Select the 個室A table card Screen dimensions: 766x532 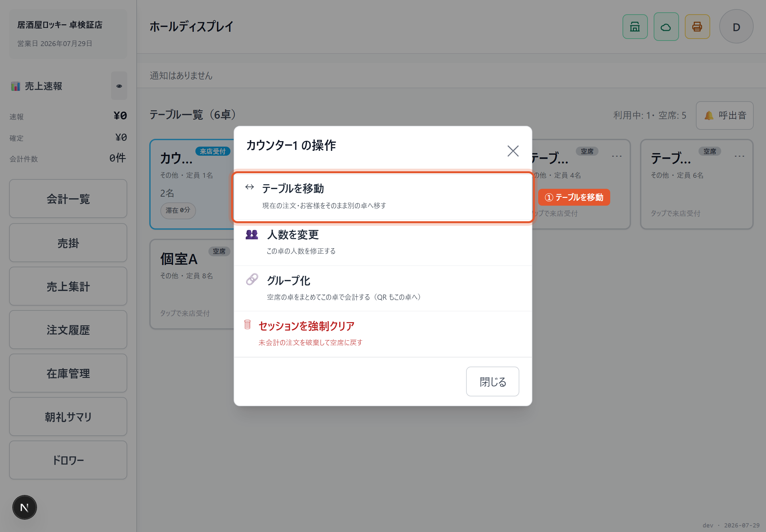pos(192,284)
